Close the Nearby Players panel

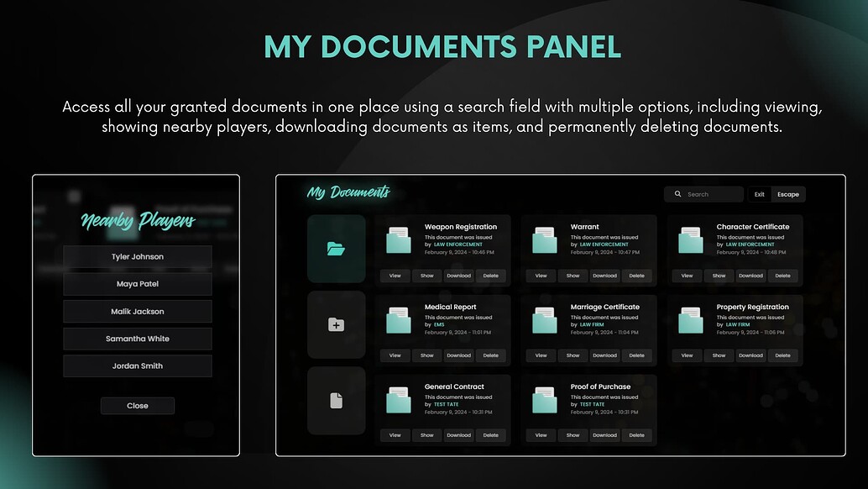[x=137, y=405]
